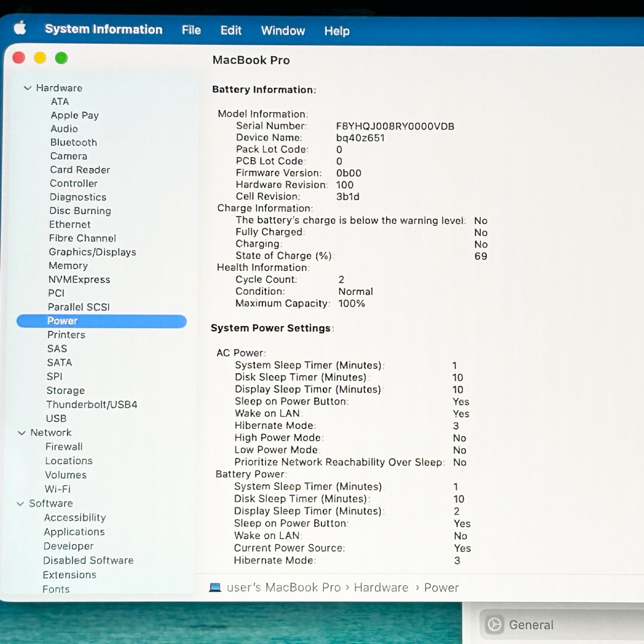Select Controller in the sidebar
Image resolution: width=644 pixels, height=644 pixels.
click(x=73, y=184)
